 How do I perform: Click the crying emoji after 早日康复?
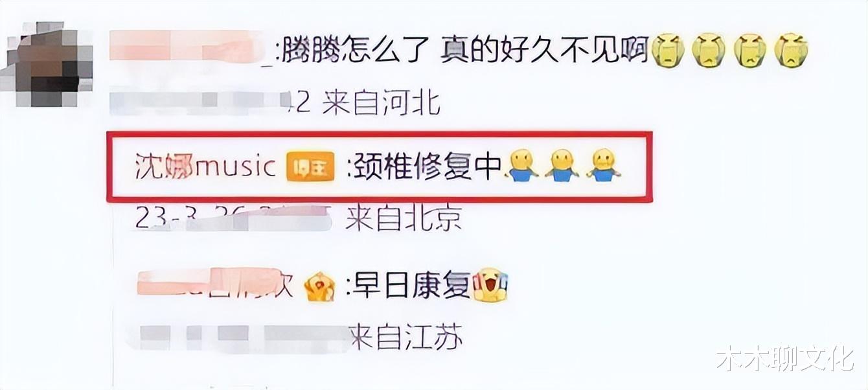coord(489,285)
